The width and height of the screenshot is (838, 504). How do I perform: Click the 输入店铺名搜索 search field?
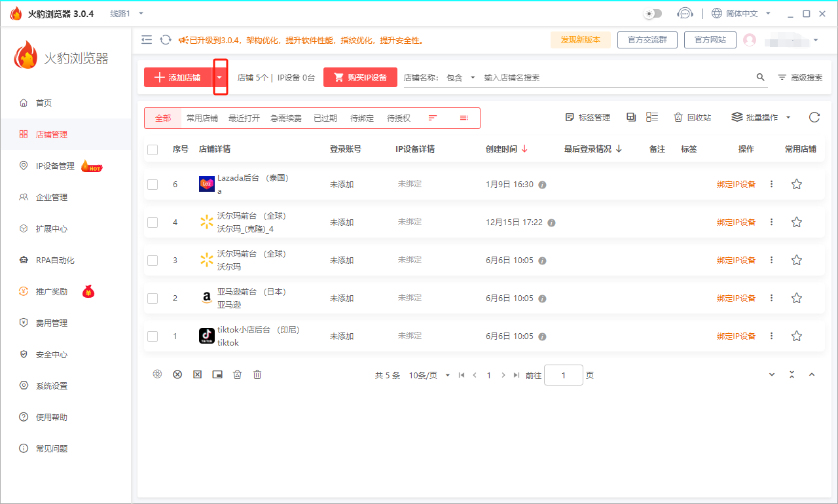615,77
